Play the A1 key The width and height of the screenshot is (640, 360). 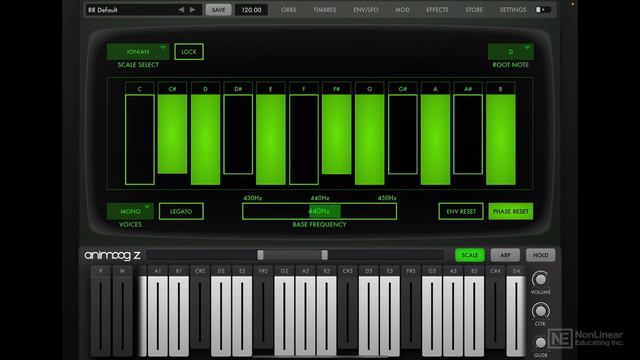(x=158, y=315)
